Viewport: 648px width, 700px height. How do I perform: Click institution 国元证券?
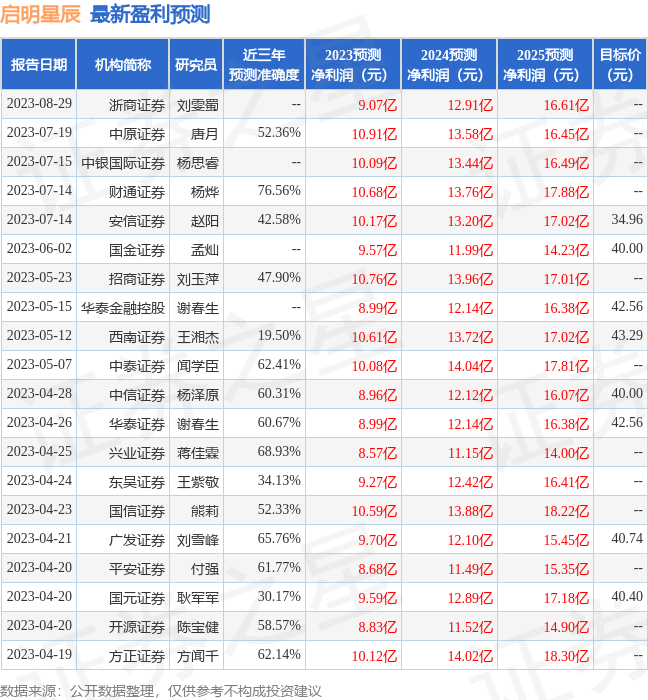pyautogui.click(x=137, y=599)
